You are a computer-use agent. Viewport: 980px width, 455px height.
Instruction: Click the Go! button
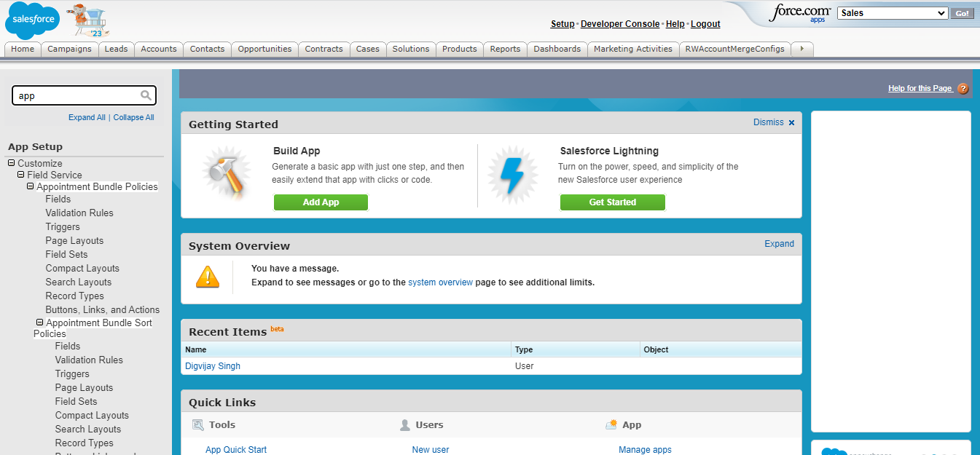click(962, 13)
